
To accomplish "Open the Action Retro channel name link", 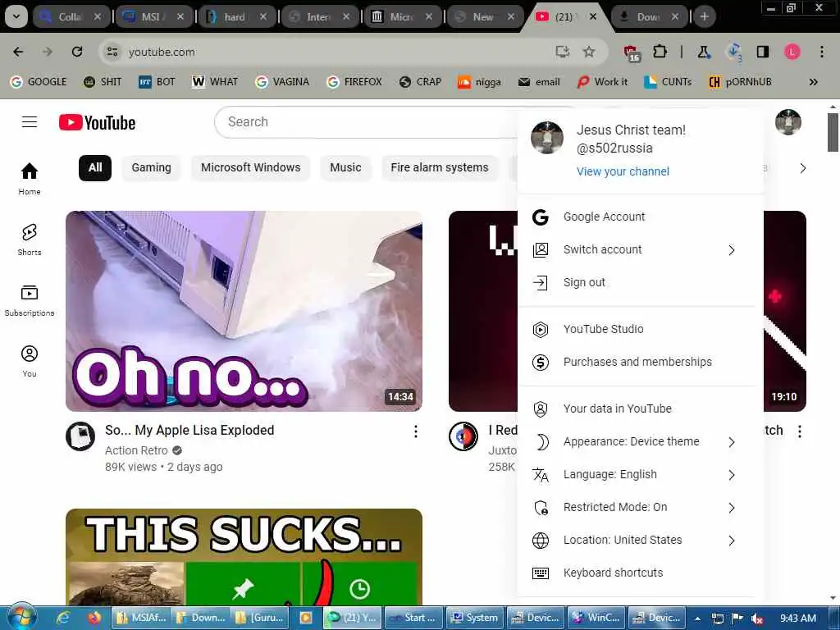I will tap(136, 450).
